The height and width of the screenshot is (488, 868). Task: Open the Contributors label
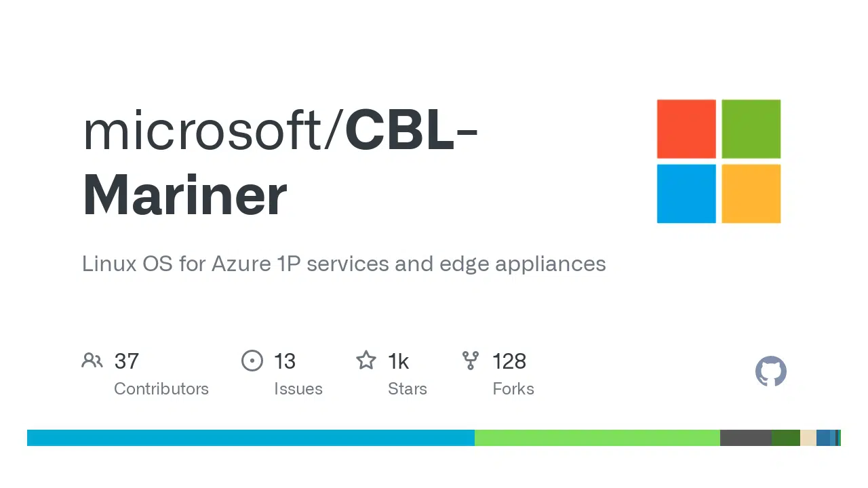[161, 389]
